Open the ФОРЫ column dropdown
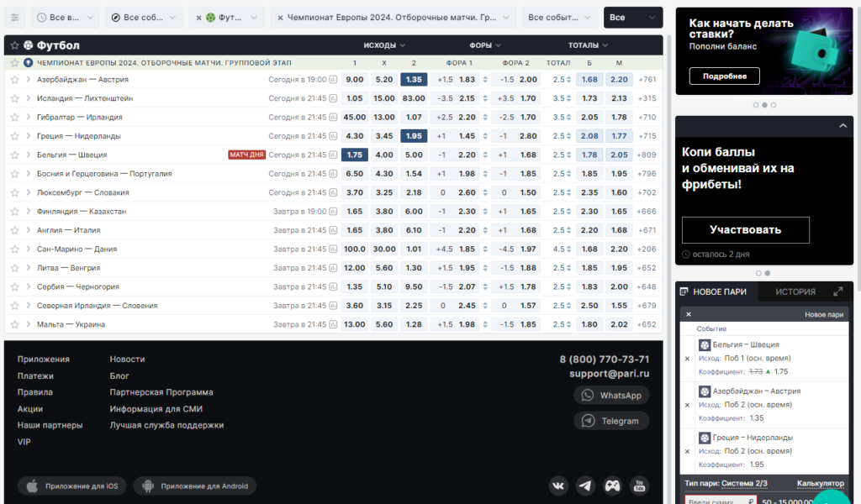The height and width of the screenshot is (504, 861). (x=485, y=45)
